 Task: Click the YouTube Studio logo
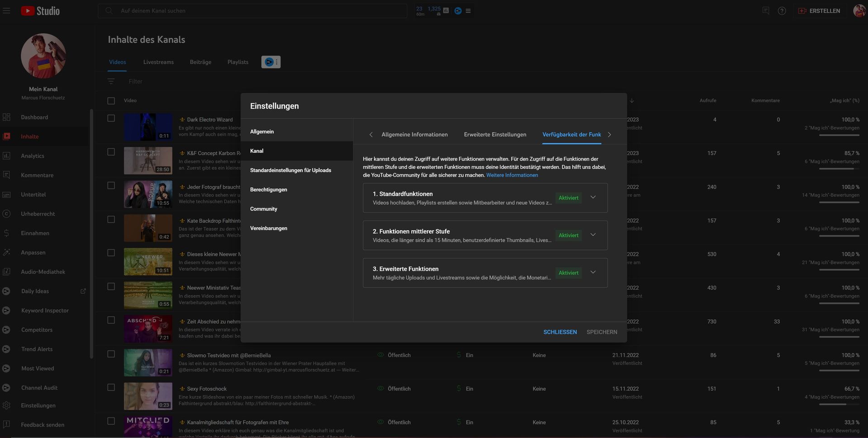pyautogui.click(x=40, y=11)
